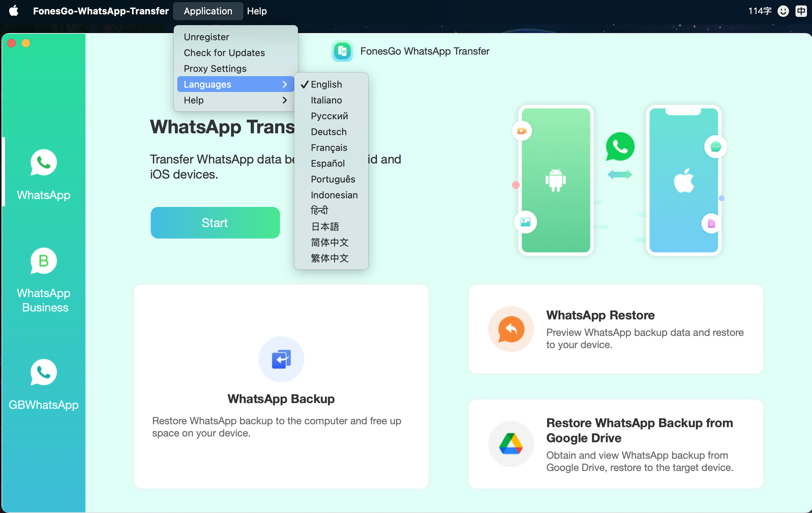812x513 pixels.
Task: Click the WhatsApp sidebar icon
Action: click(x=43, y=162)
